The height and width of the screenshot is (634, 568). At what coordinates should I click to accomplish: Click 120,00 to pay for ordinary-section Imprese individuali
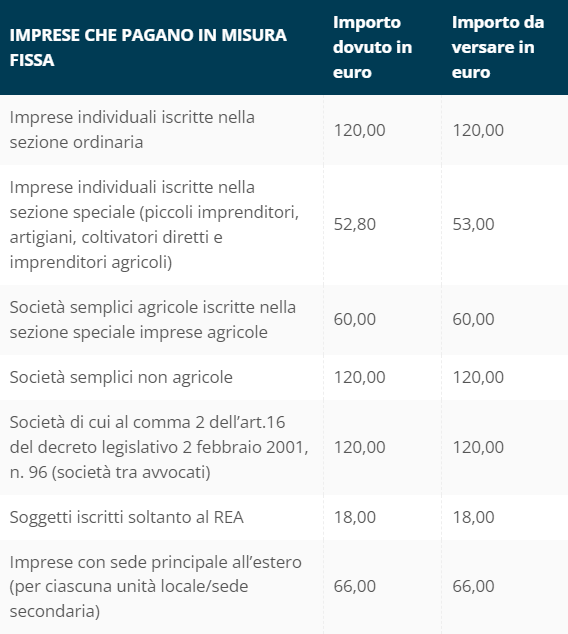478,130
